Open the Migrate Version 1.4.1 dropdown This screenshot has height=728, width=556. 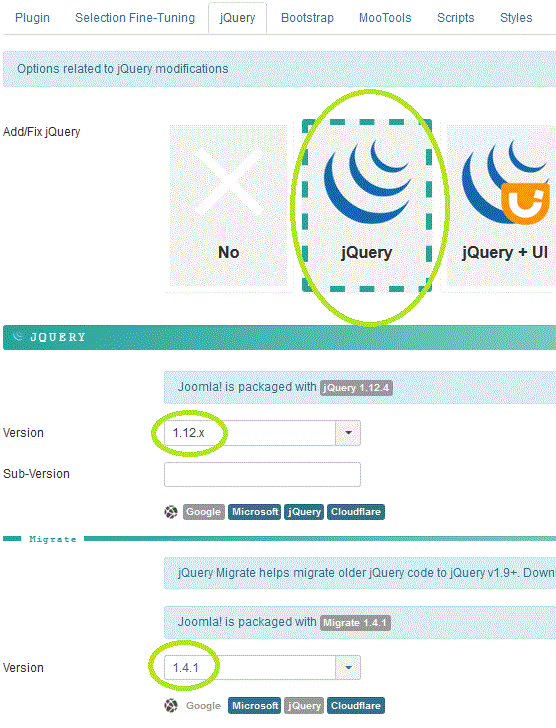point(262,668)
